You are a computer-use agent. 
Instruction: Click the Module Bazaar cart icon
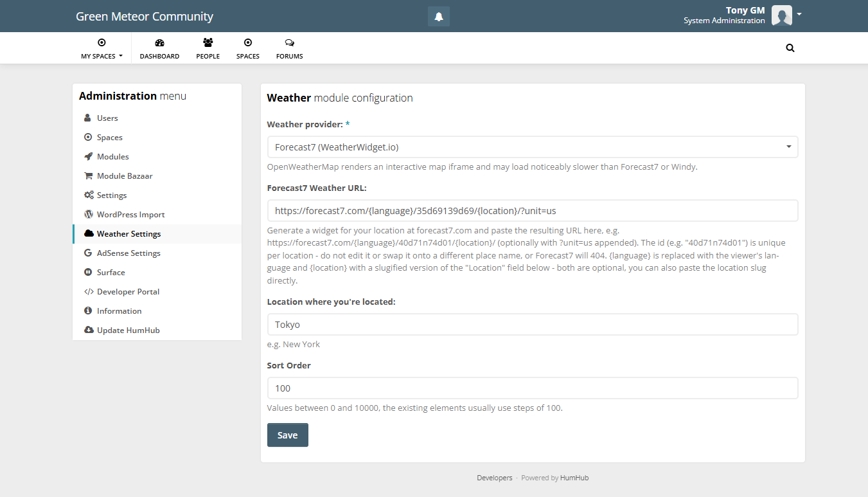88,176
